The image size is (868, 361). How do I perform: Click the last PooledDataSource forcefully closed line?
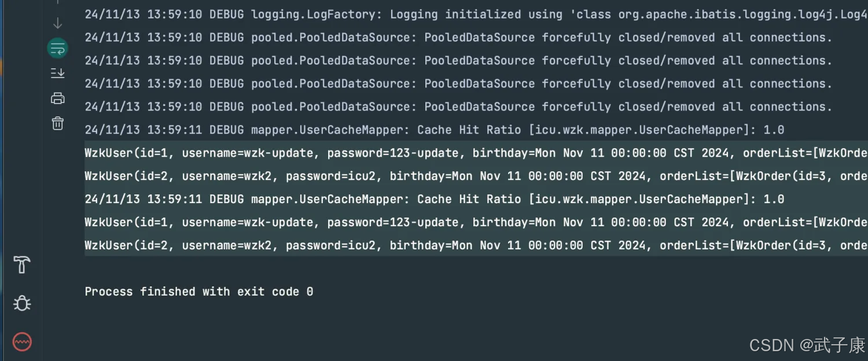click(x=458, y=107)
